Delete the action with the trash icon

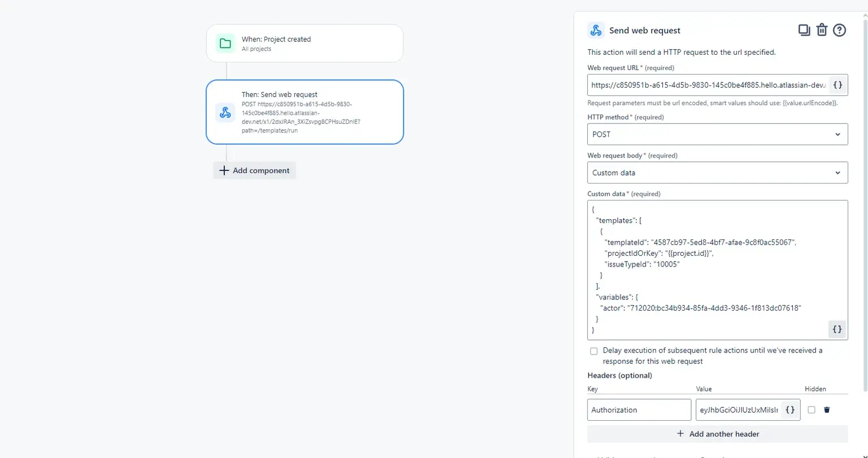coord(822,30)
